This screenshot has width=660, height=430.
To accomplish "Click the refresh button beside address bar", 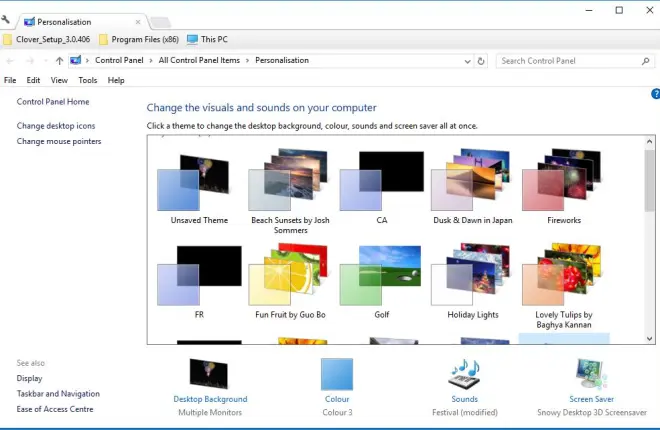I will (x=481, y=61).
